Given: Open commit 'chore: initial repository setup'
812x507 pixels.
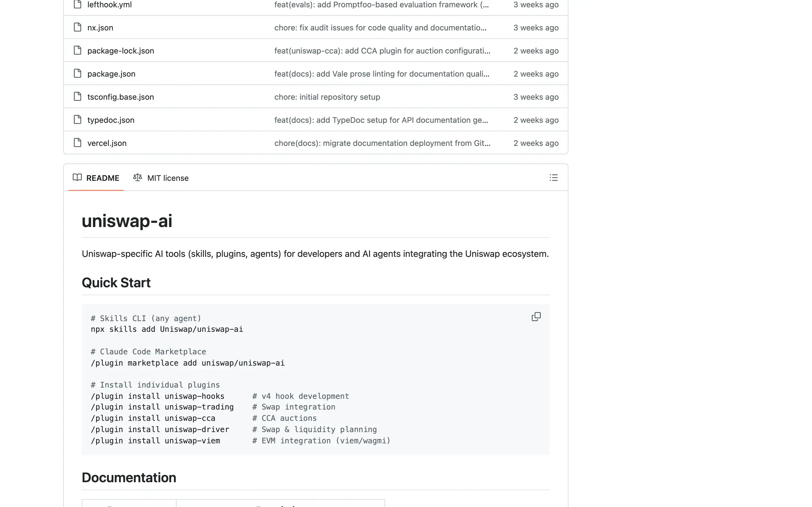Looking at the screenshot, I should pos(327,97).
